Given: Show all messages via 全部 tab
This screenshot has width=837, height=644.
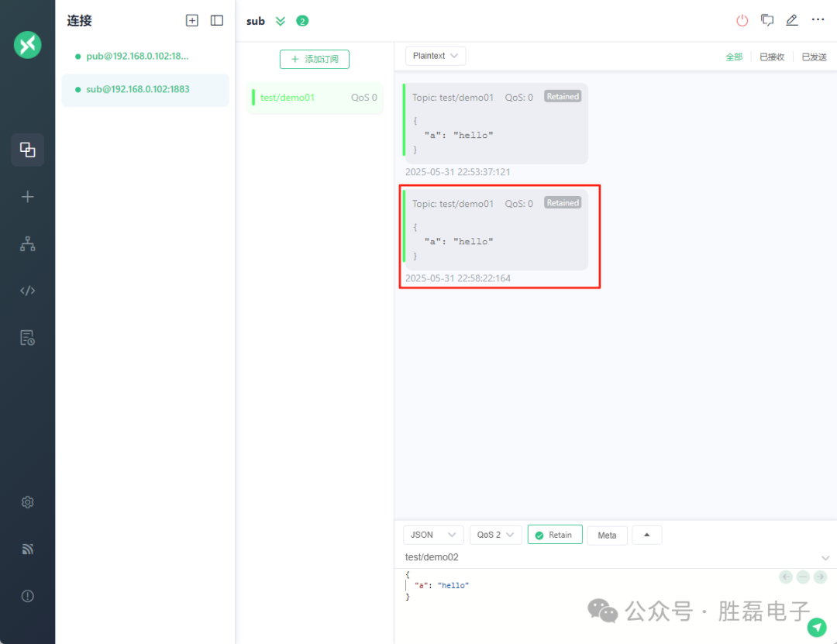Looking at the screenshot, I should click(x=733, y=57).
